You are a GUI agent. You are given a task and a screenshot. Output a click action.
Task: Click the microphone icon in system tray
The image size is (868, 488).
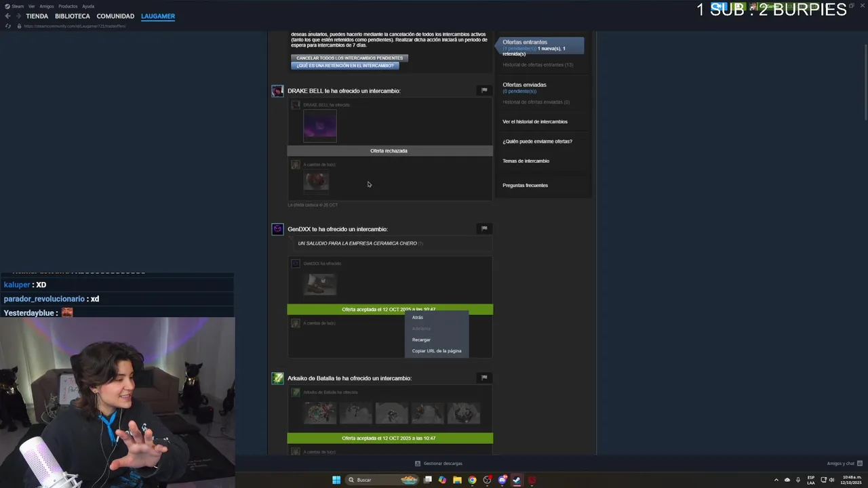(x=798, y=480)
